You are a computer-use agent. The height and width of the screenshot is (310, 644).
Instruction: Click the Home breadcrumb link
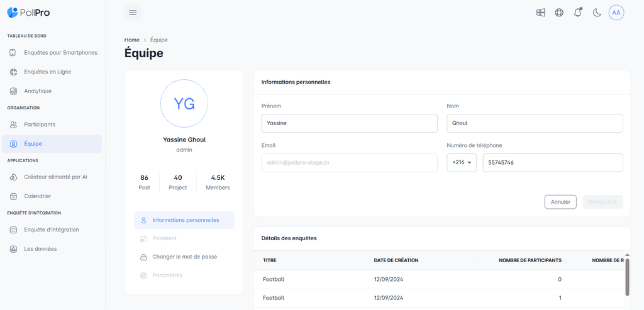(132, 40)
